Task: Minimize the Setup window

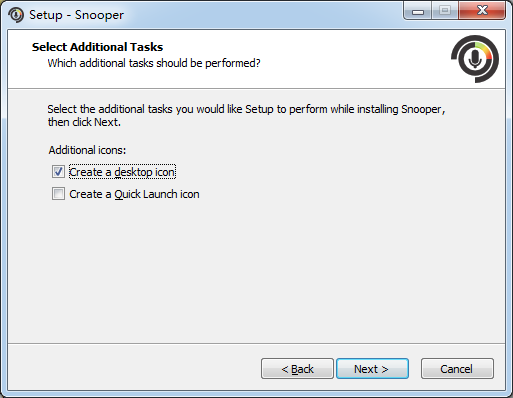Action: [418, 11]
